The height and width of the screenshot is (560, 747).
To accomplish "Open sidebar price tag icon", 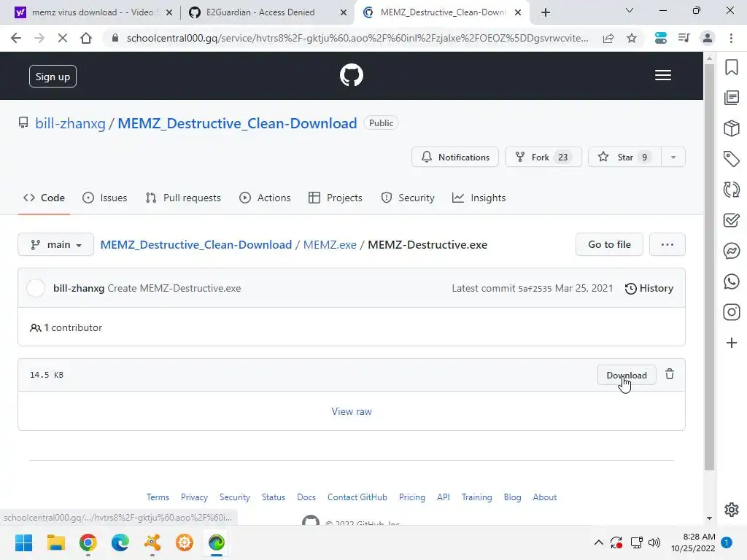I will (x=732, y=158).
